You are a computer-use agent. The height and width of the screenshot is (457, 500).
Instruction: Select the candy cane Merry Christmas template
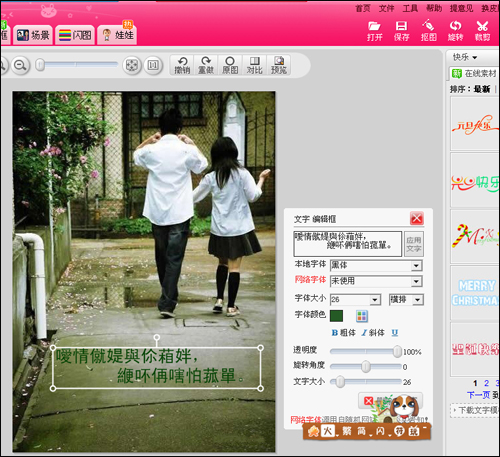pyautogui.click(x=475, y=237)
